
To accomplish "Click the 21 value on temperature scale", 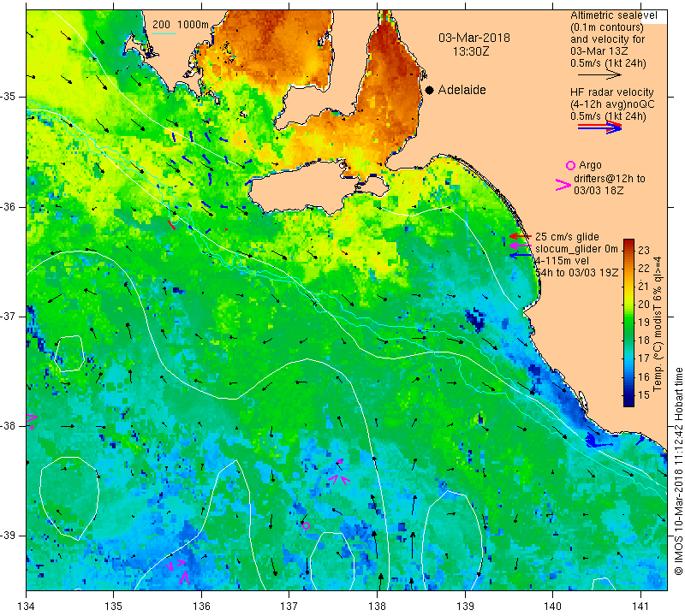I will click(x=644, y=287).
